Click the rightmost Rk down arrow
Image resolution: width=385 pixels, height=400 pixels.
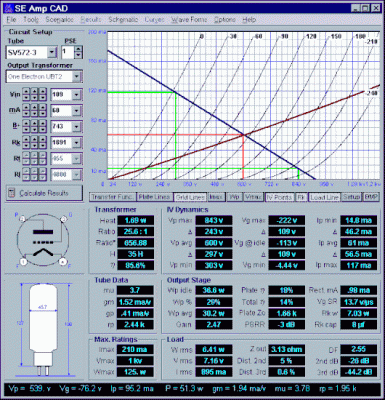42,145
